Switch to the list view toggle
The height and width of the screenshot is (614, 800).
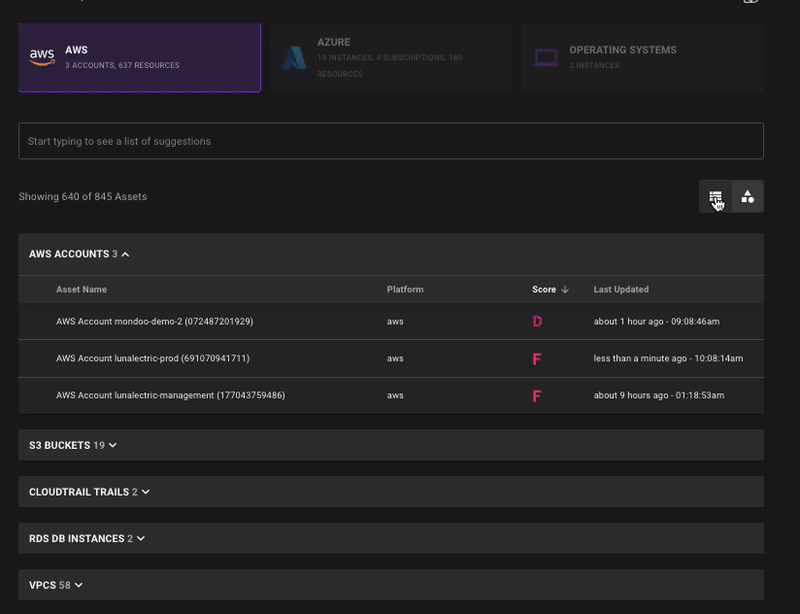coord(716,197)
